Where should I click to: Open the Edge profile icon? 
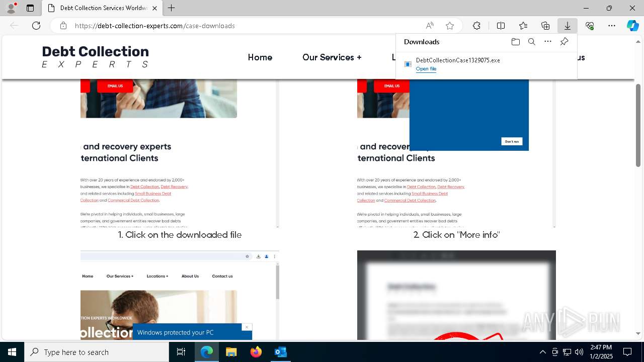click(x=11, y=8)
